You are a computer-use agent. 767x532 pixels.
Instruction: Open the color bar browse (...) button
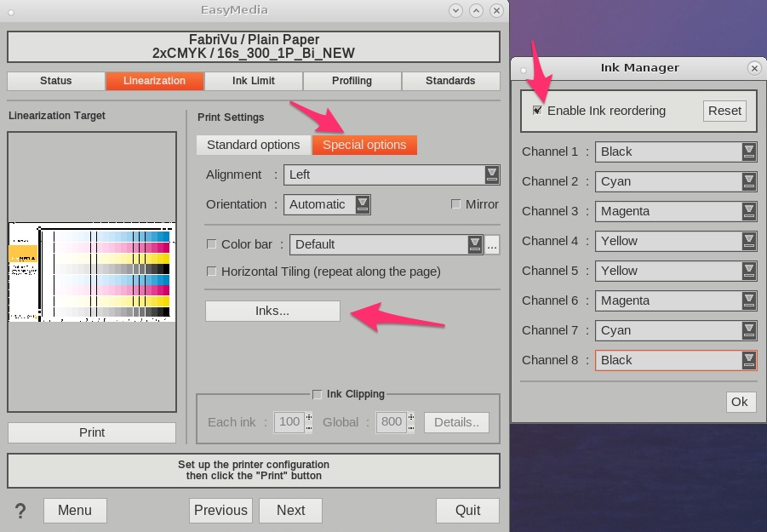[x=492, y=244]
